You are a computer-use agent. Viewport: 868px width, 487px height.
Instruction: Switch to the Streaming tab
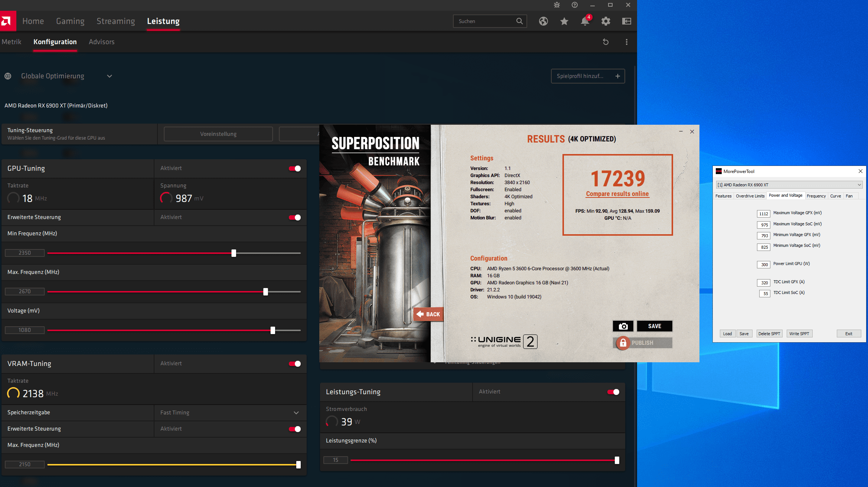116,21
